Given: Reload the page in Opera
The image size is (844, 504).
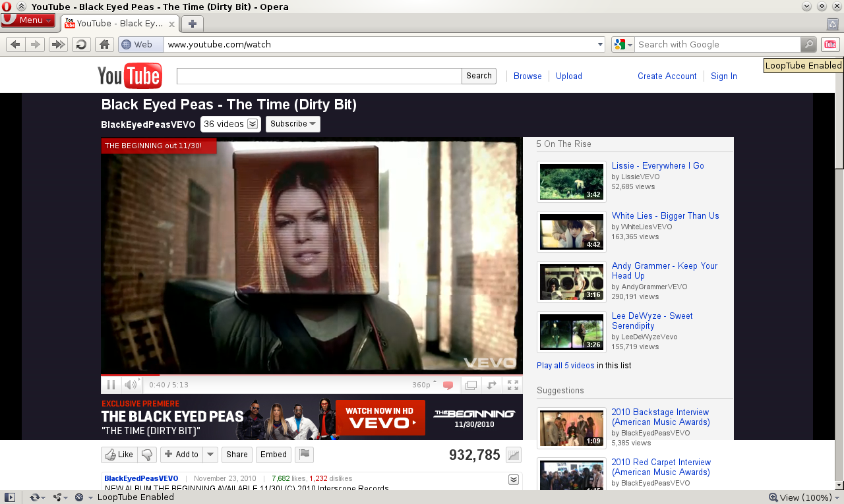Looking at the screenshot, I should pos(81,44).
